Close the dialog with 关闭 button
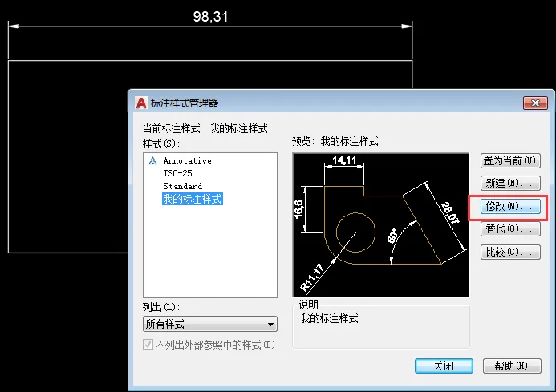The image size is (556, 392). [444, 366]
